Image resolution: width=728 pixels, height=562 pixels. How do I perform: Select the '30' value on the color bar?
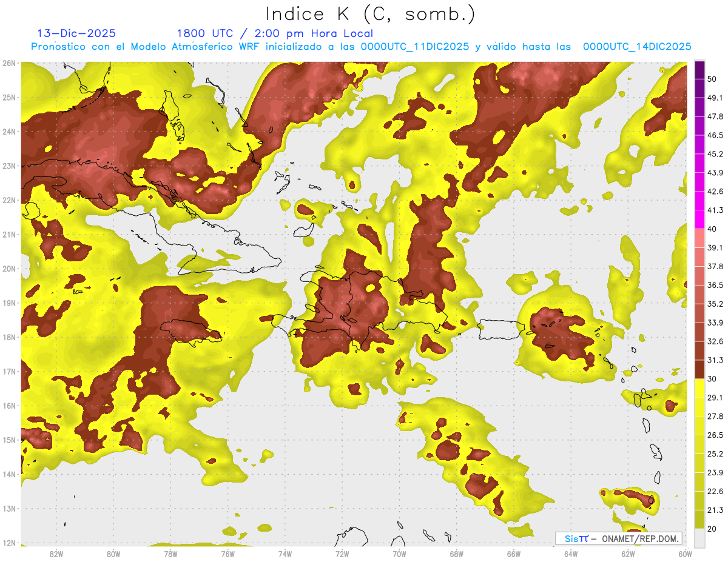click(x=712, y=379)
